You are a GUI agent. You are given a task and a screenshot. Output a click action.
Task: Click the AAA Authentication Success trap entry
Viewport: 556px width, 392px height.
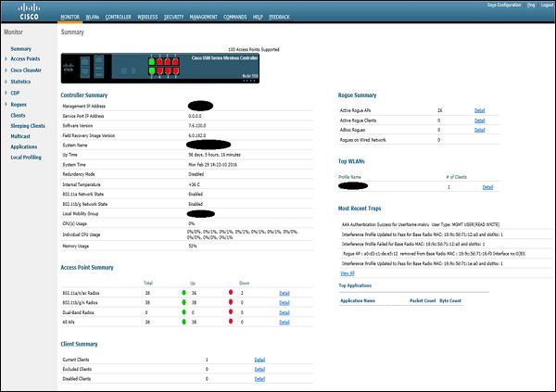(x=421, y=224)
